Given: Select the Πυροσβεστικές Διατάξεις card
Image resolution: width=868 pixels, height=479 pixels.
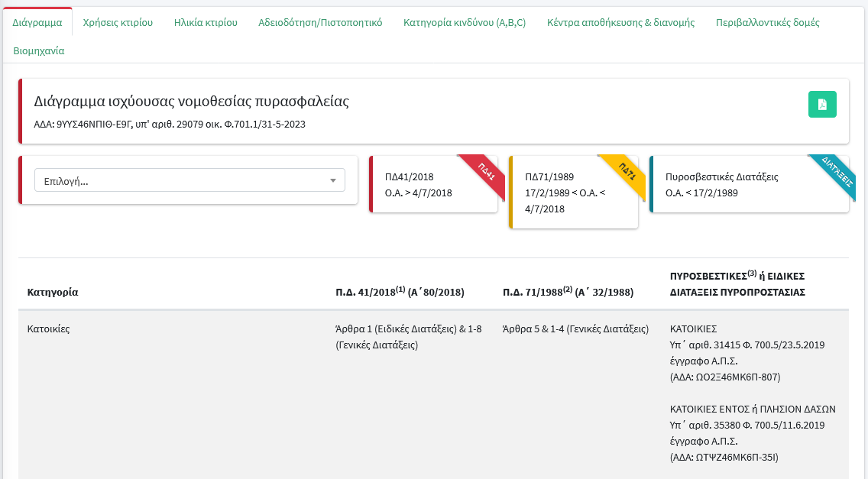Looking at the screenshot, I should [734, 185].
